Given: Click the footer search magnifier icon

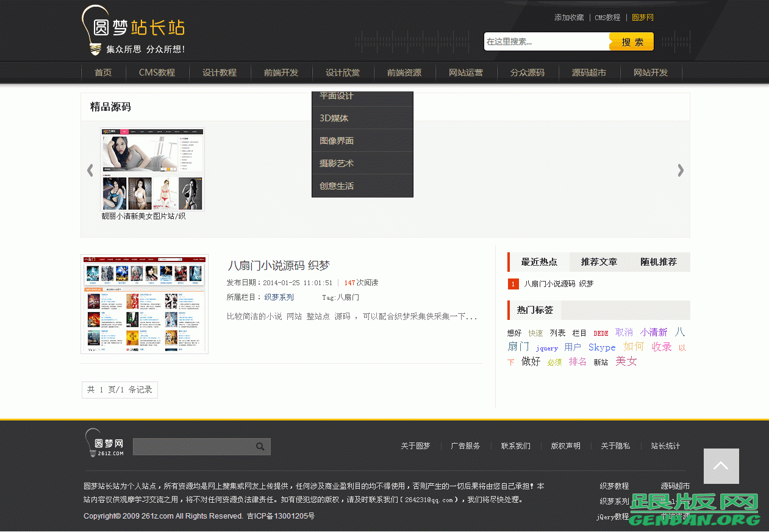Looking at the screenshot, I should pyautogui.click(x=260, y=447).
